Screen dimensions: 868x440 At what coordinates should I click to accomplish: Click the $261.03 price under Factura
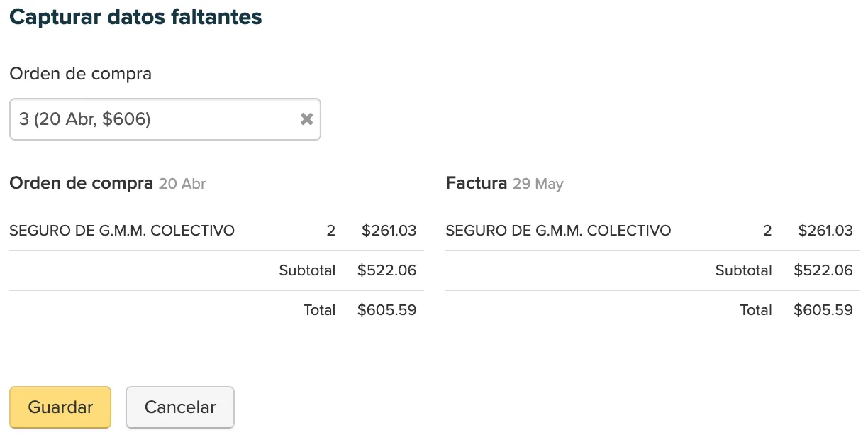[823, 230]
